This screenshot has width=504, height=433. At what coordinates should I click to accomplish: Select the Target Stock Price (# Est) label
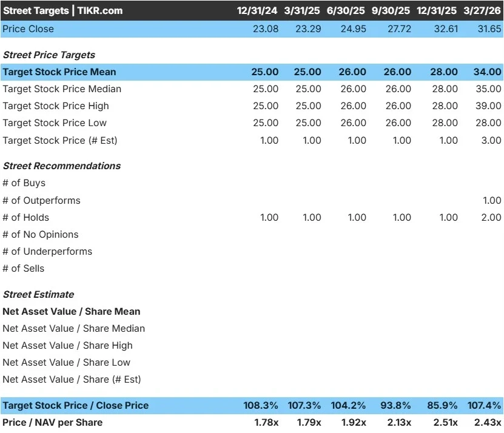60,141
